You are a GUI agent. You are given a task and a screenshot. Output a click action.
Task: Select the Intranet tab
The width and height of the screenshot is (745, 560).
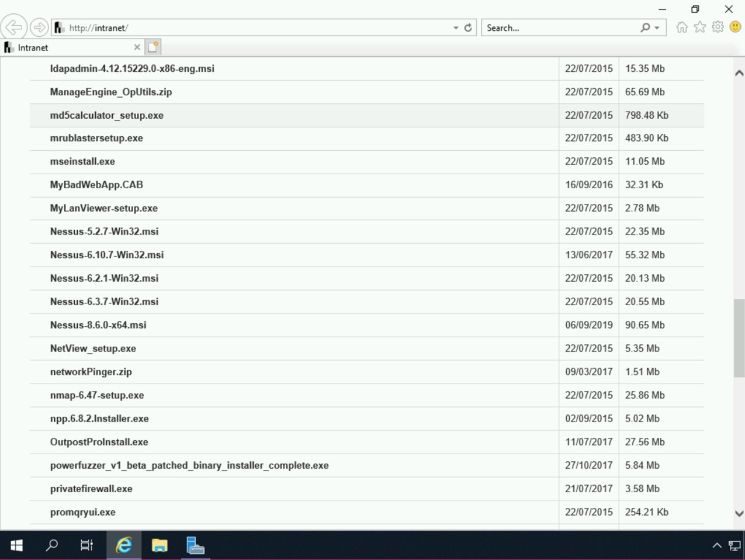(64, 47)
